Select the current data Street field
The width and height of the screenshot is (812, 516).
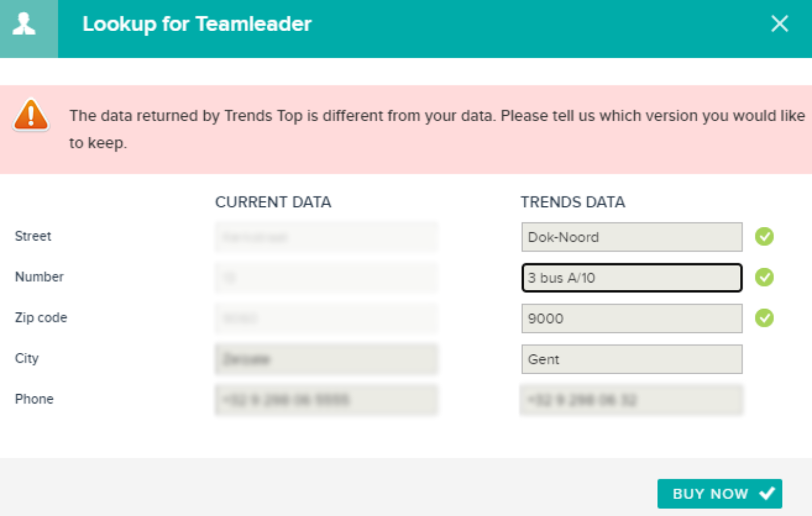point(326,237)
